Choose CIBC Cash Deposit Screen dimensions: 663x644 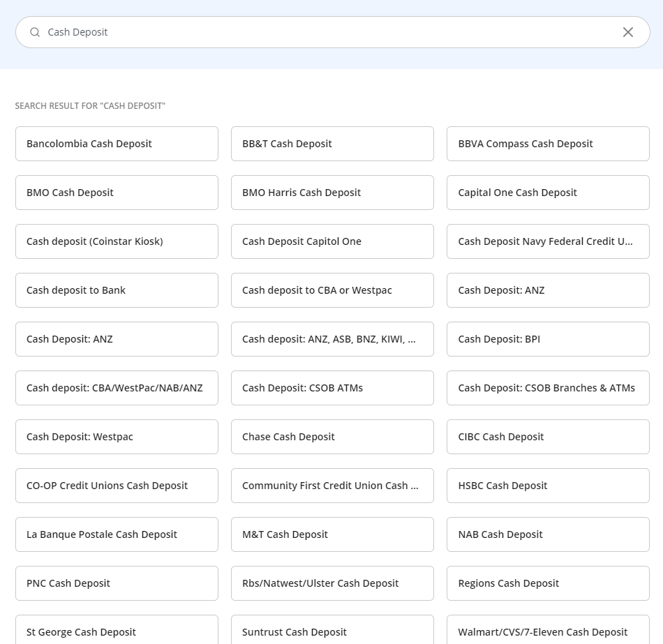548,437
